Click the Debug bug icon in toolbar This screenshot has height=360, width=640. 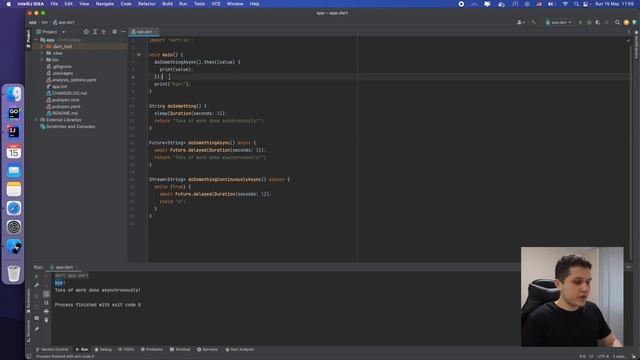tap(589, 22)
